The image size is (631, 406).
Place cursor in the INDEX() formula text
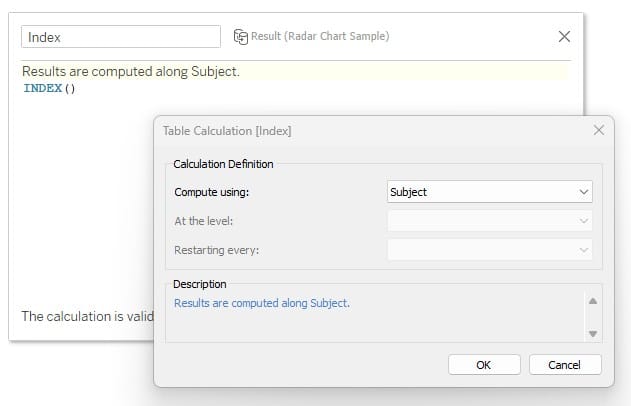pos(49,88)
